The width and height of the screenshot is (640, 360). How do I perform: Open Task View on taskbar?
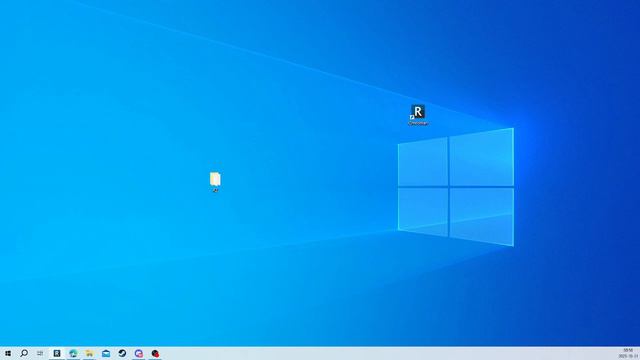click(40, 353)
